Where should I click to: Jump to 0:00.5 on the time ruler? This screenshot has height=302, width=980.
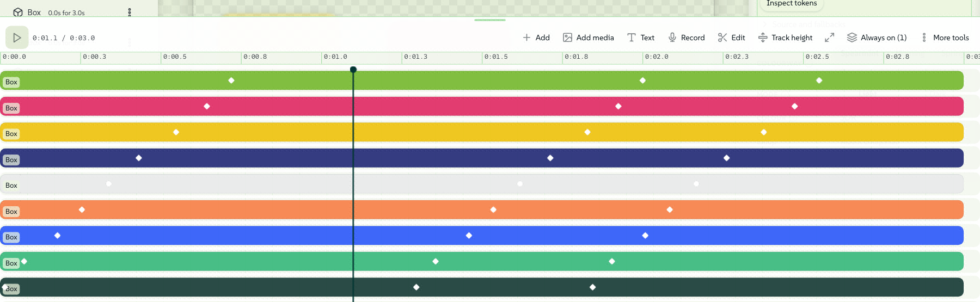click(175, 57)
